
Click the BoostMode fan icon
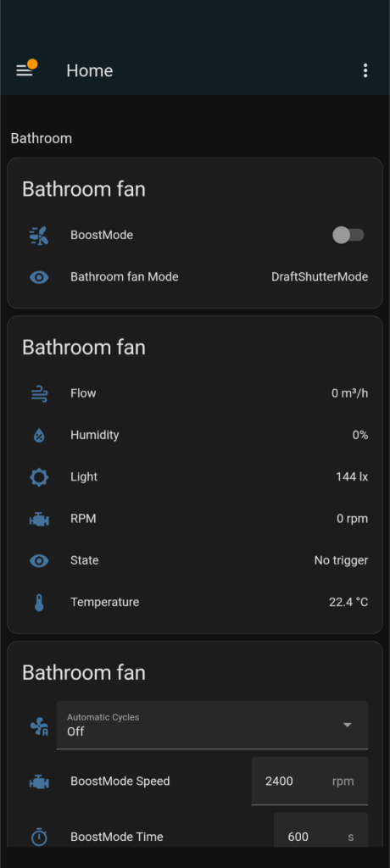click(x=39, y=236)
